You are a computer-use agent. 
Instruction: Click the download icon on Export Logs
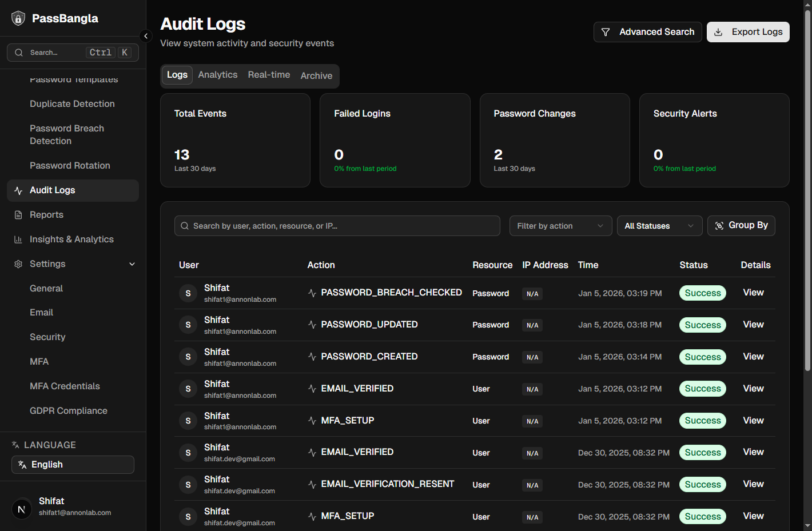click(x=718, y=32)
